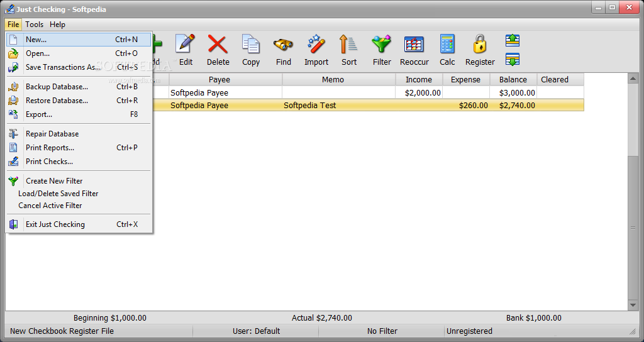Click the Filter funnel toolbar icon
Image resolution: width=644 pixels, height=342 pixels.
[x=382, y=44]
